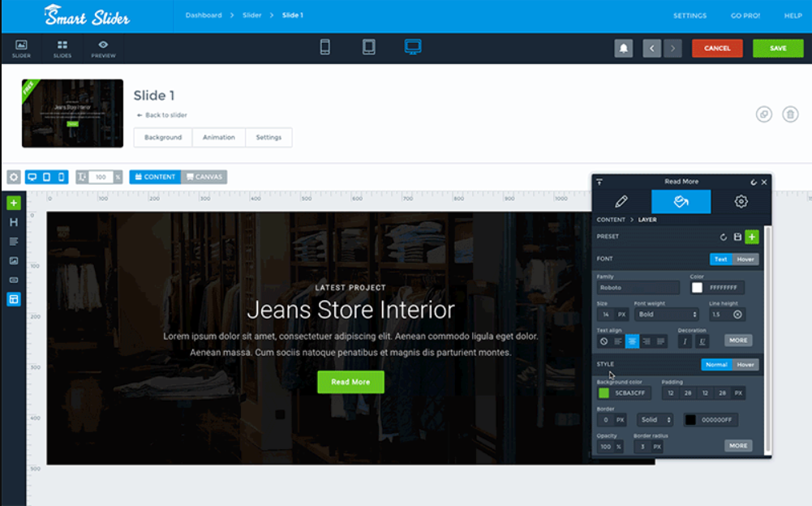Open the green background color swatch

(604, 393)
